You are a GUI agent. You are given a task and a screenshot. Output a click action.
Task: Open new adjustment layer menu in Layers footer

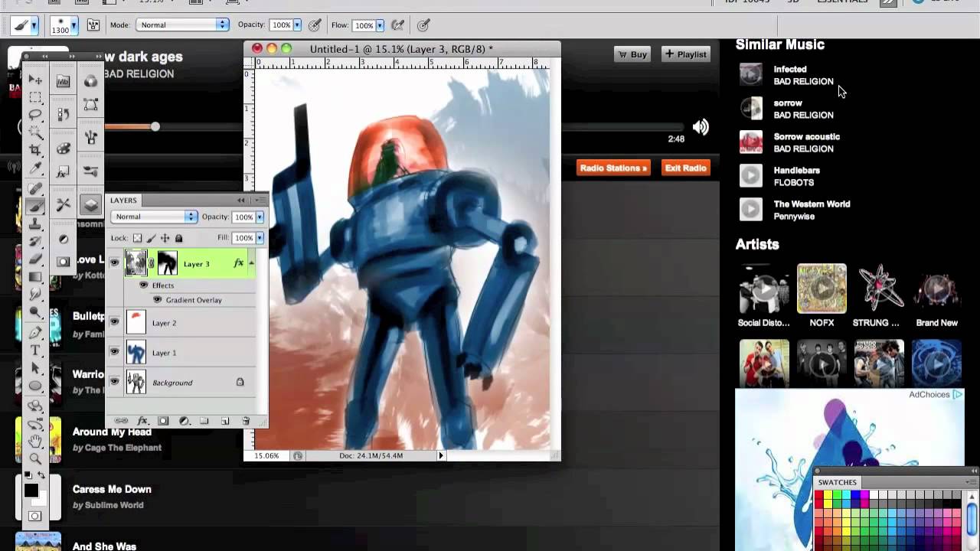[184, 421]
